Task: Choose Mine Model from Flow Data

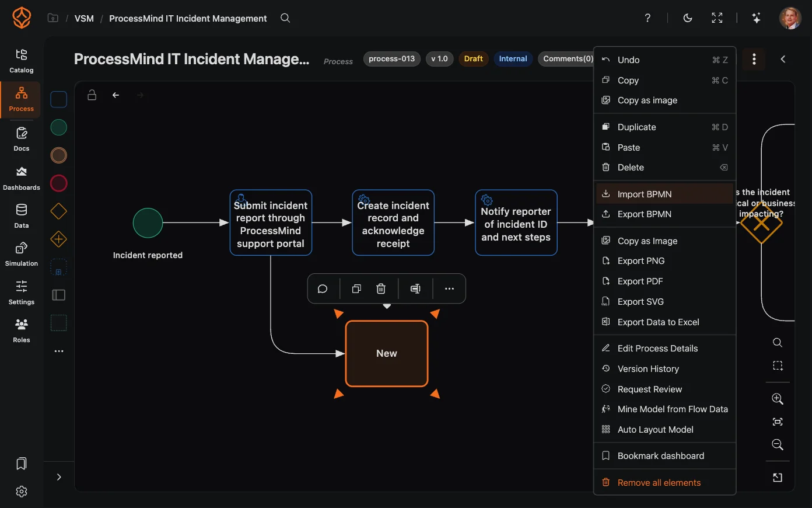Action: (x=664, y=409)
